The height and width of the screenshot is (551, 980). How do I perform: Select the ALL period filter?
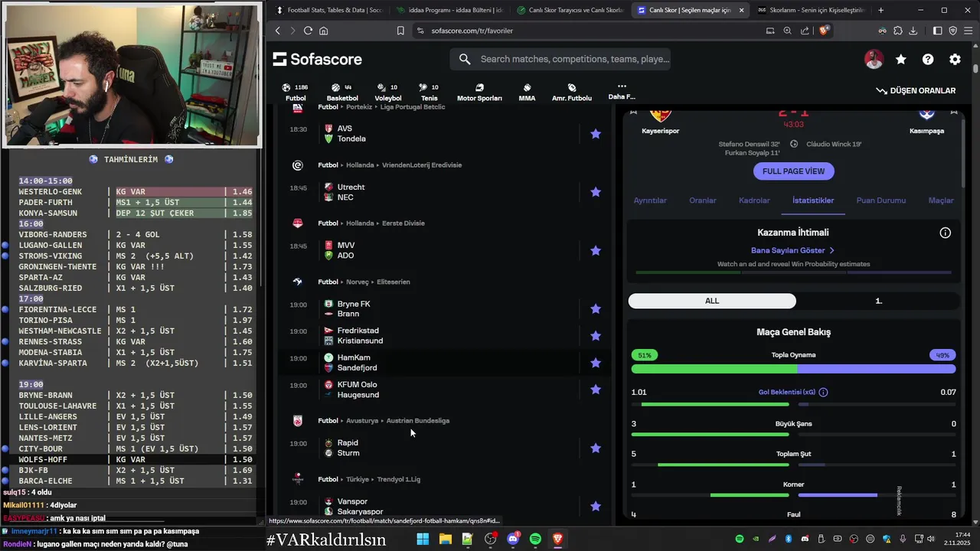coord(712,301)
